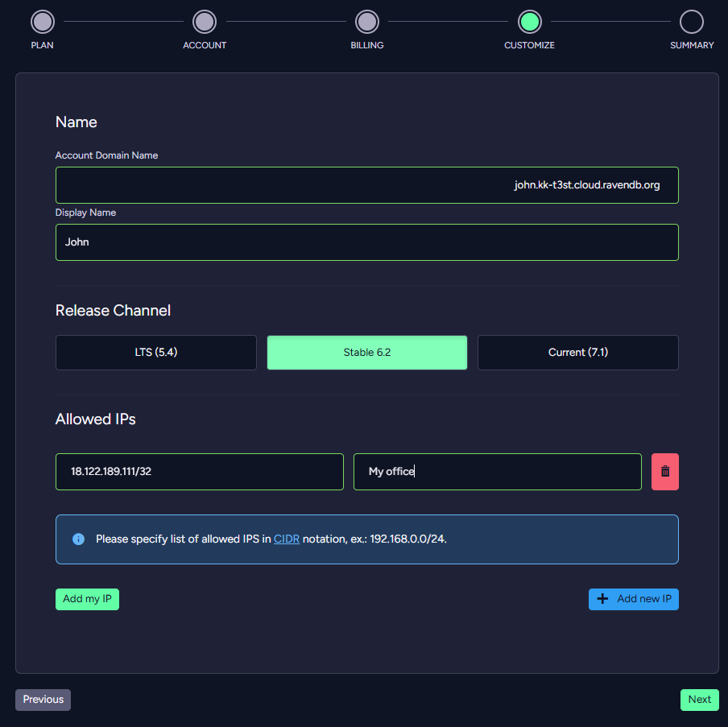Click the Billing step circle
This screenshot has width=728, height=727.
point(367,22)
